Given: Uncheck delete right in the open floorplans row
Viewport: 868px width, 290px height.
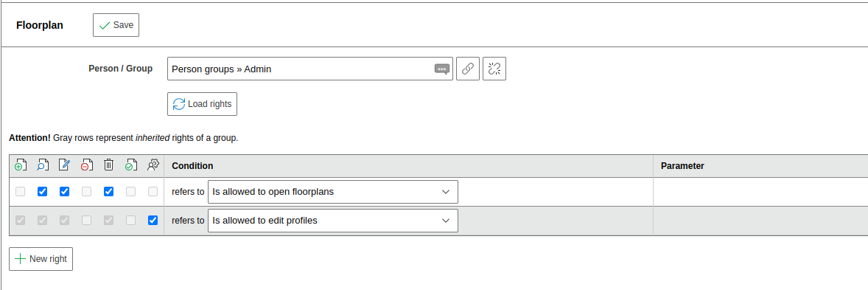Looking at the screenshot, I should coord(109,191).
